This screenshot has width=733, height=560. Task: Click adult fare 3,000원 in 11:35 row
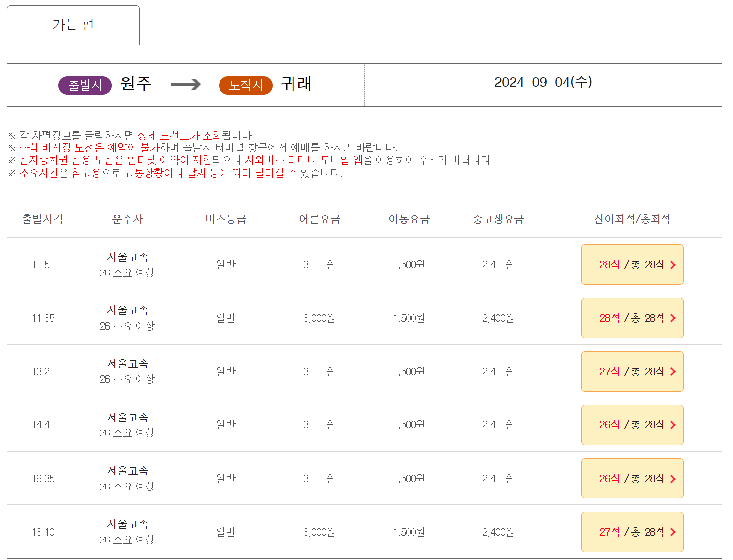point(319,318)
